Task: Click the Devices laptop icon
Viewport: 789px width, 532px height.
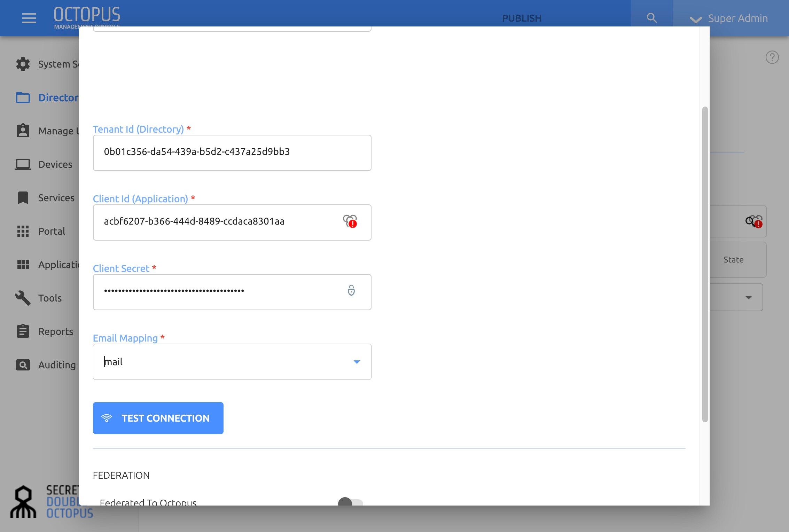Action: coord(23,164)
